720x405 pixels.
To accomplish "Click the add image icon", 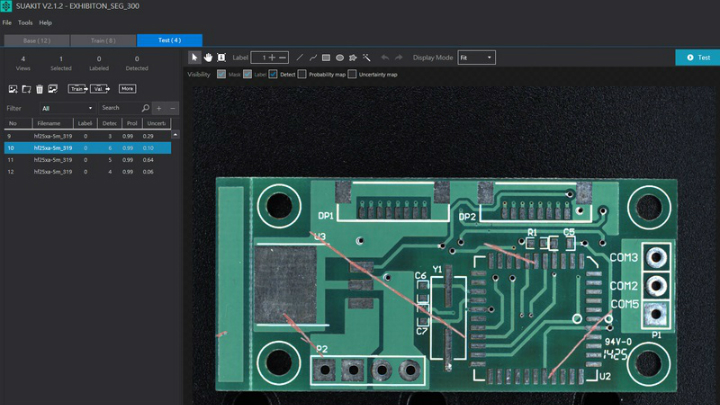I will [12, 89].
